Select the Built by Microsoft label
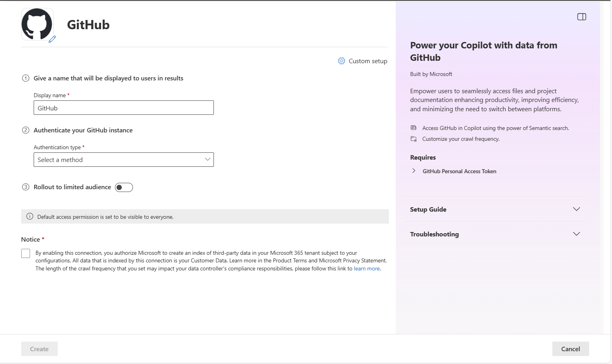Image resolution: width=612 pixels, height=364 pixels. click(x=431, y=74)
